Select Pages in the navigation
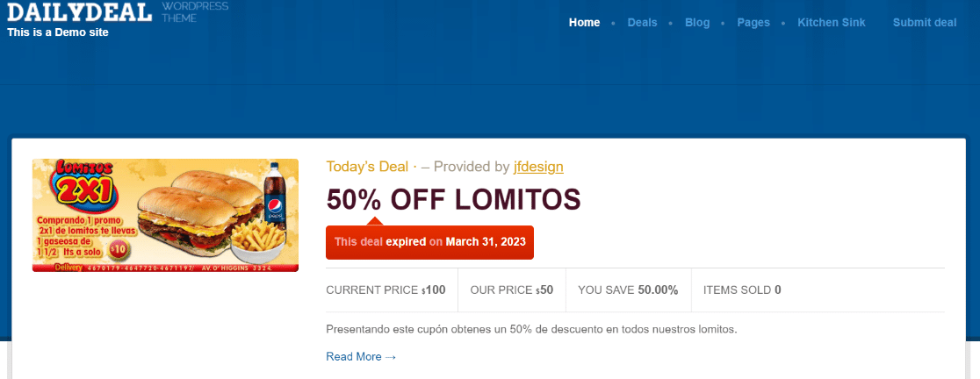The height and width of the screenshot is (379, 980). click(753, 23)
